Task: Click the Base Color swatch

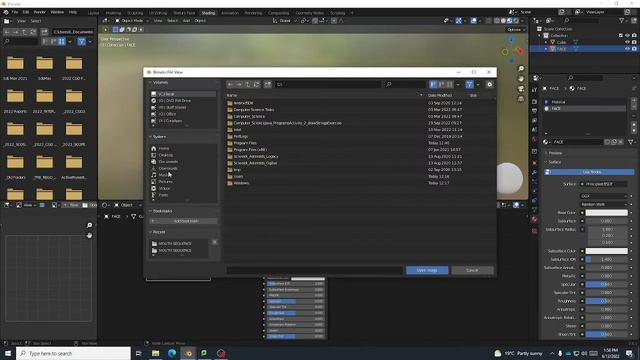Action: (607, 213)
